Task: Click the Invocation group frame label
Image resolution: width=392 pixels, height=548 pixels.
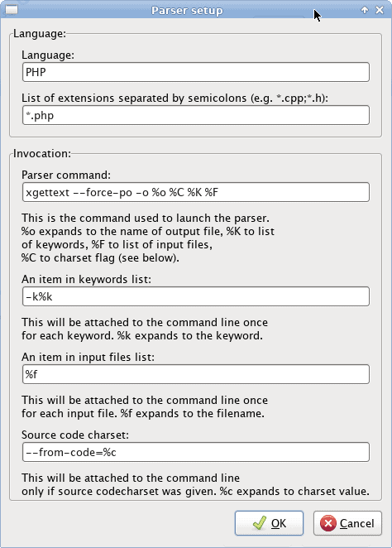Action: click(42, 153)
